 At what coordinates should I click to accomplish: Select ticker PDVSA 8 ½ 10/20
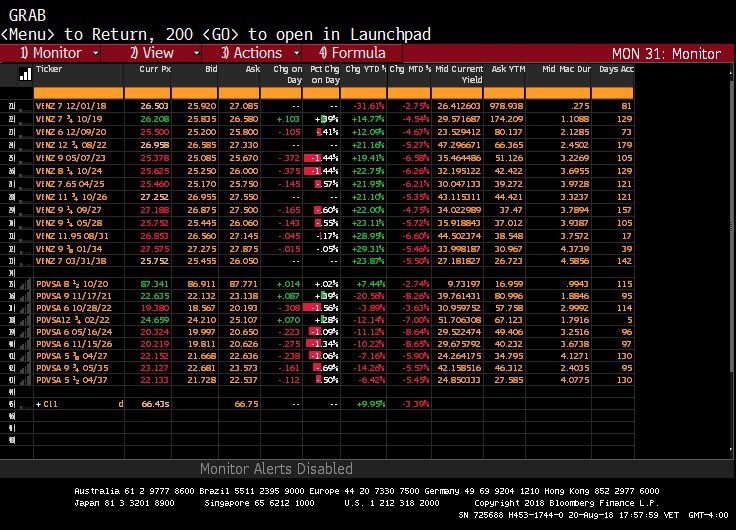click(x=72, y=284)
